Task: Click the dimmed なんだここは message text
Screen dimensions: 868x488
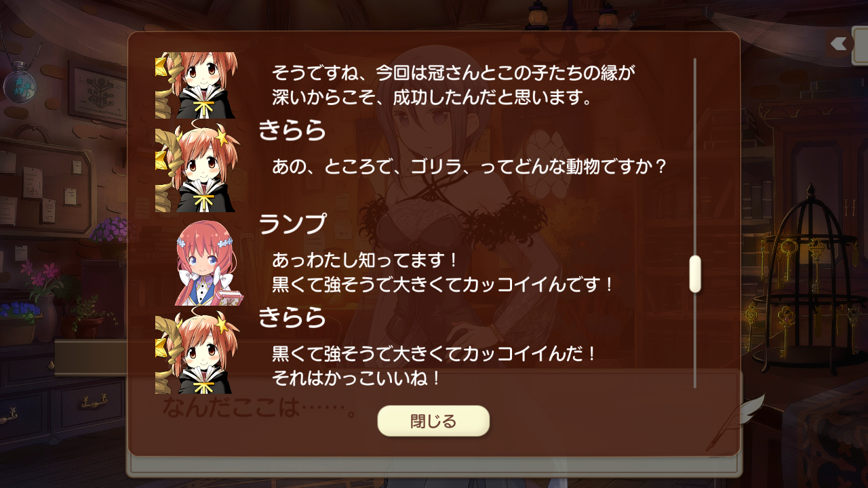Action: (260, 409)
